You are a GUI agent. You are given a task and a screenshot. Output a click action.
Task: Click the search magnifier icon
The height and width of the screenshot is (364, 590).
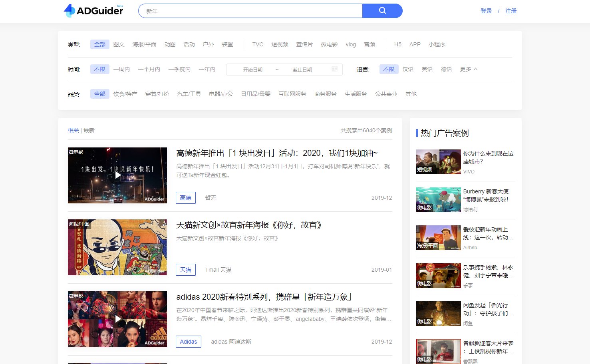(x=382, y=10)
